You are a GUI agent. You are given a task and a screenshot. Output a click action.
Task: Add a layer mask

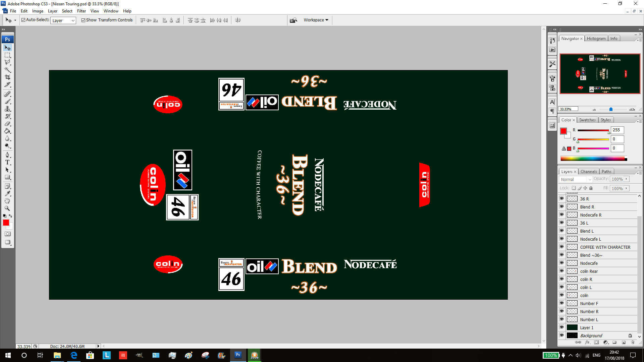(x=596, y=343)
